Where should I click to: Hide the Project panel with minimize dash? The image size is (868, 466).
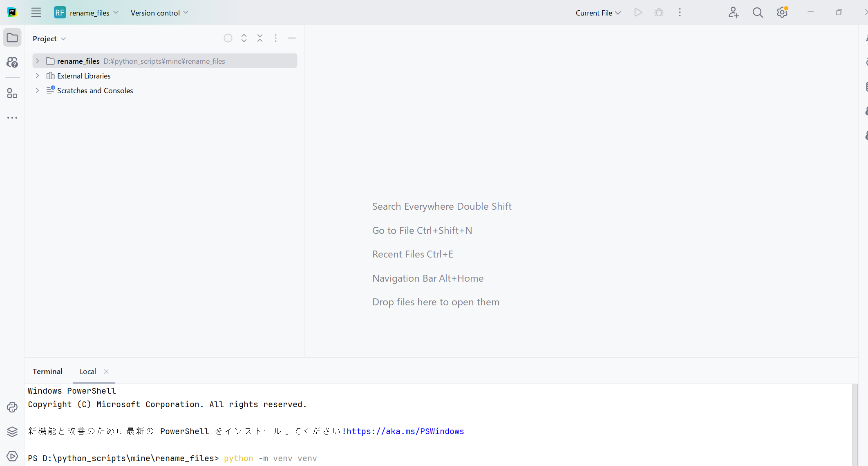click(x=292, y=38)
